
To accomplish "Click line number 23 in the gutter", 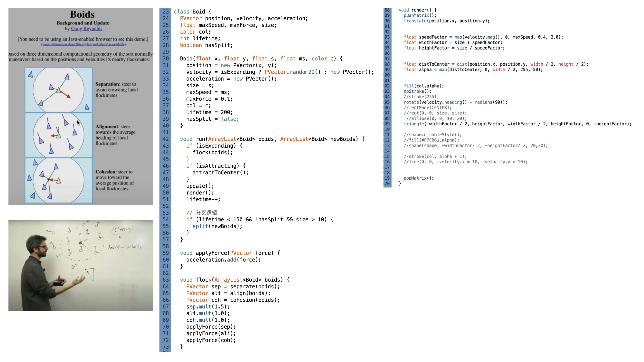I will [x=166, y=12].
